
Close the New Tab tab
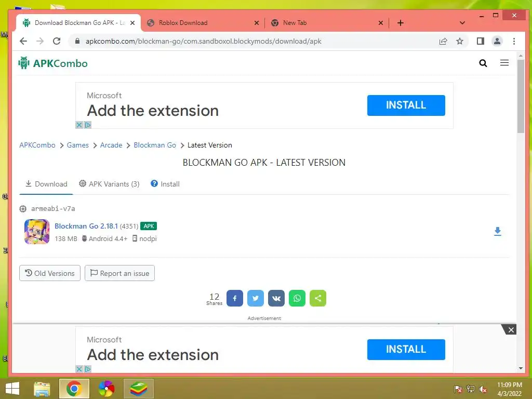[x=380, y=23]
